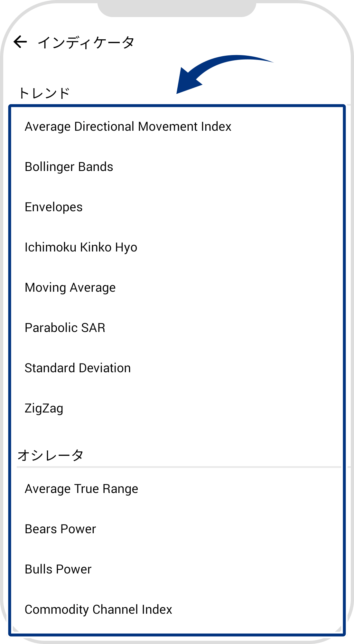This screenshot has height=644, width=354.
Task: Choose Bollinger Bands indicator
Action: coord(69,167)
